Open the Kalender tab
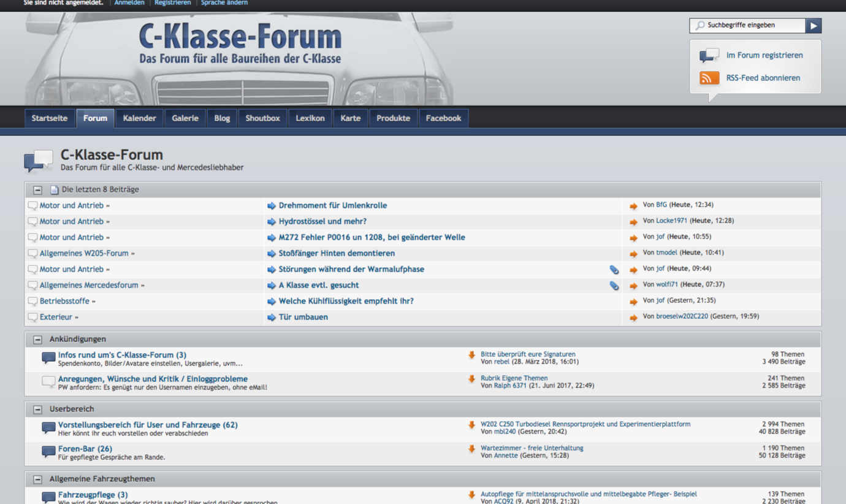This screenshot has height=504, width=846. (139, 118)
